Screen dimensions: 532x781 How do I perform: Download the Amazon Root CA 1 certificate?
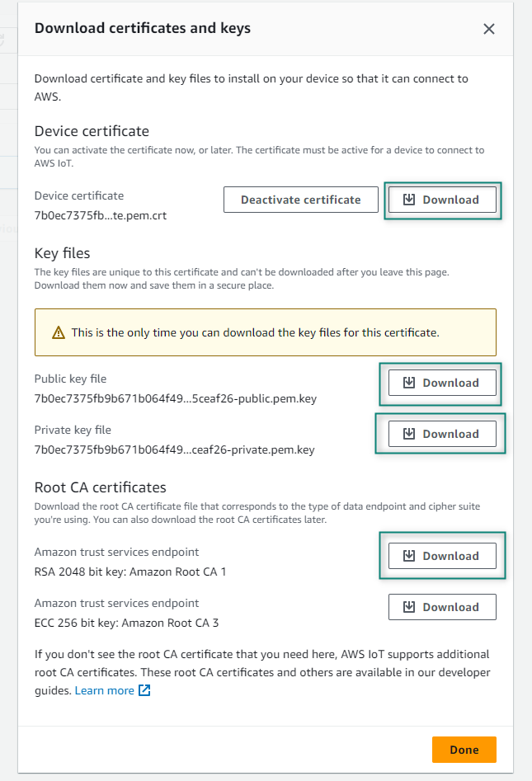point(442,556)
